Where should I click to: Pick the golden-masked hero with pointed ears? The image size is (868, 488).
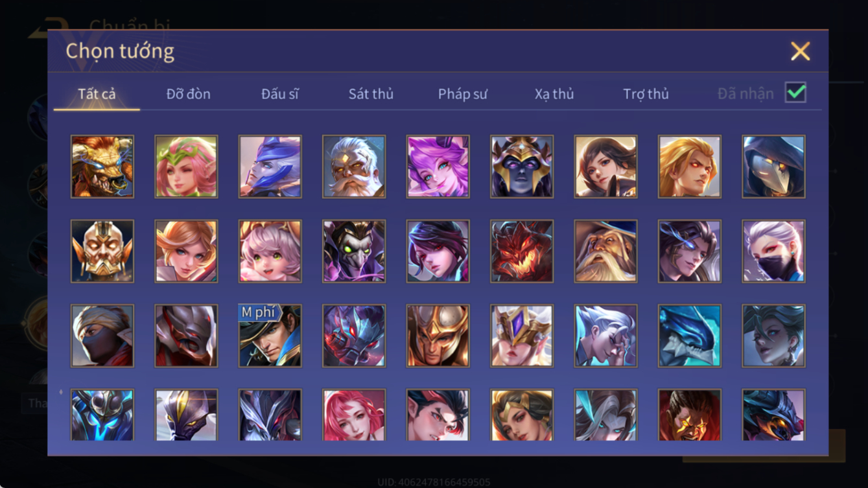pyautogui.click(x=102, y=251)
